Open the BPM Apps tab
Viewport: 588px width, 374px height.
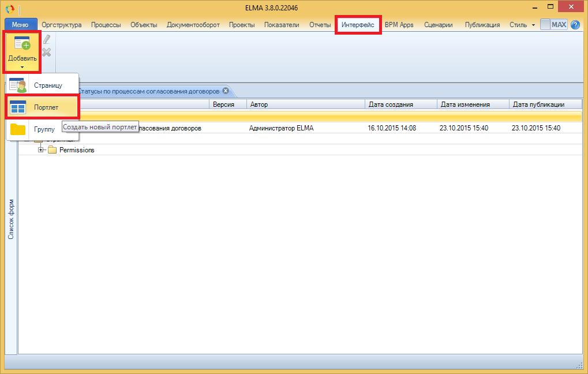click(399, 25)
